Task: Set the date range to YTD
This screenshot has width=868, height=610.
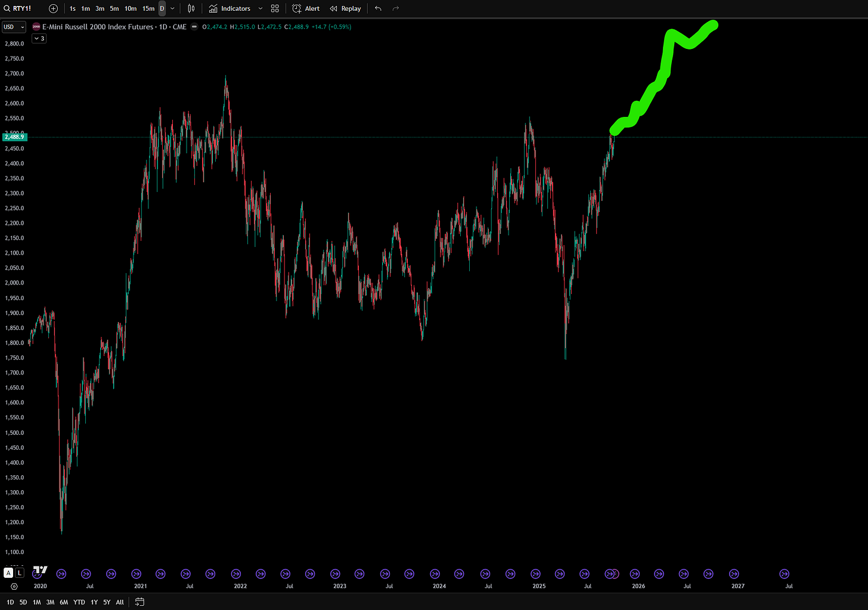Action: click(79, 602)
